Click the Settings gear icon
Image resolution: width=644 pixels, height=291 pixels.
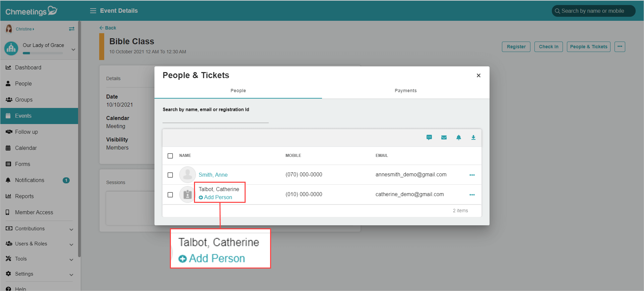8,274
